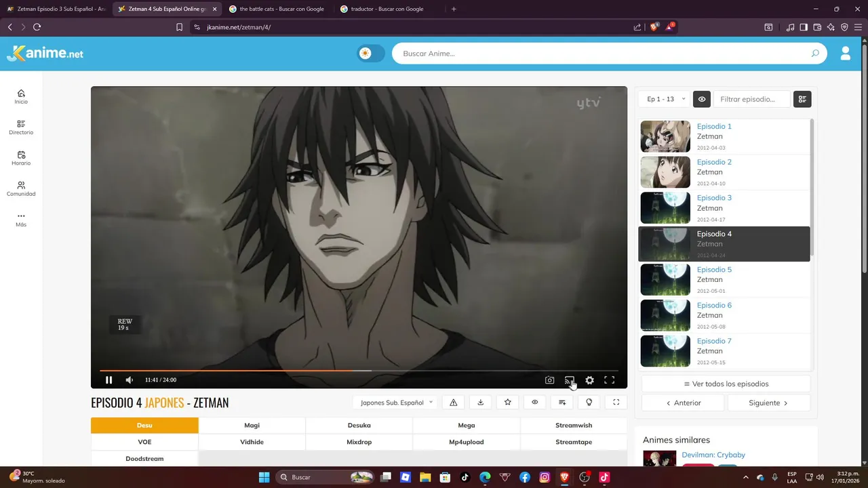Select the Mega server tab
Screen dimensions: 868x488
tap(467, 426)
